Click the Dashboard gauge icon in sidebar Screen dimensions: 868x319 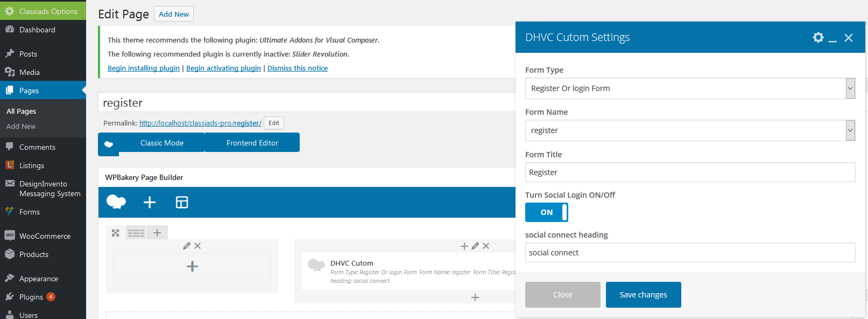pyautogui.click(x=10, y=30)
